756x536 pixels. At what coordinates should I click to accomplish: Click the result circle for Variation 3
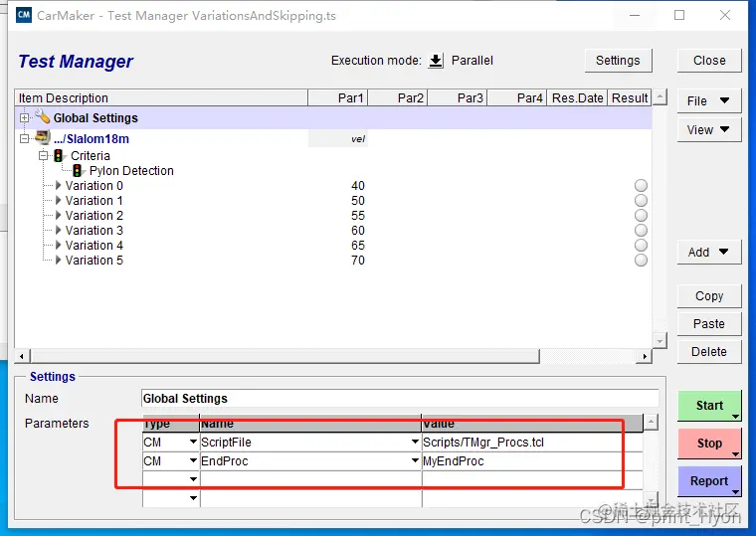point(641,231)
